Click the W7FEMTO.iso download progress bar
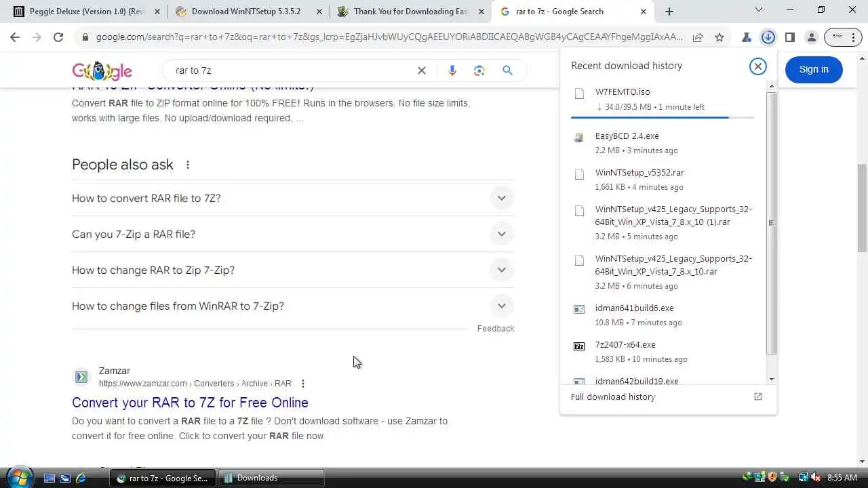 [x=663, y=118]
